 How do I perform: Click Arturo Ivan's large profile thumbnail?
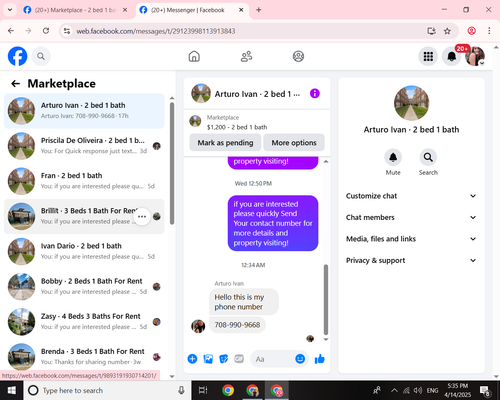411,103
